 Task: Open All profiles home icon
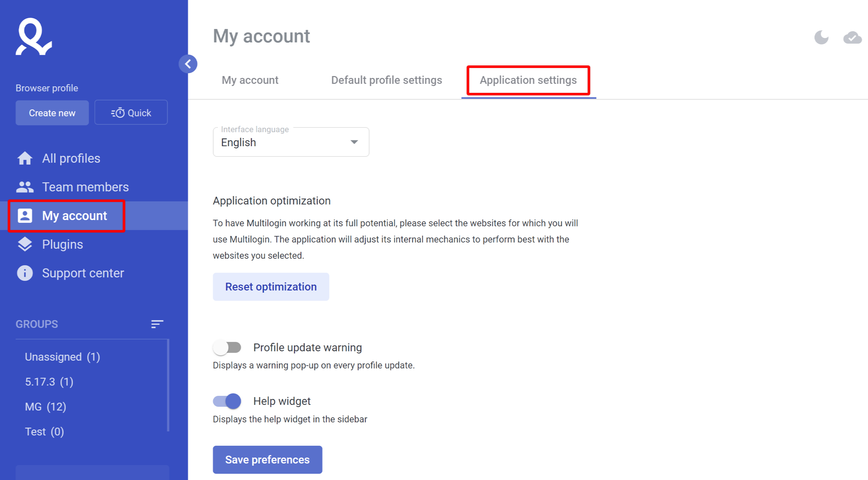[x=25, y=158]
